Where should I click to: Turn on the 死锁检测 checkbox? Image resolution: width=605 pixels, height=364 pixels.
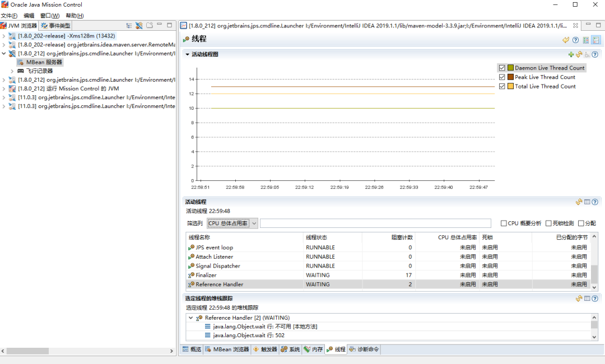click(x=548, y=223)
